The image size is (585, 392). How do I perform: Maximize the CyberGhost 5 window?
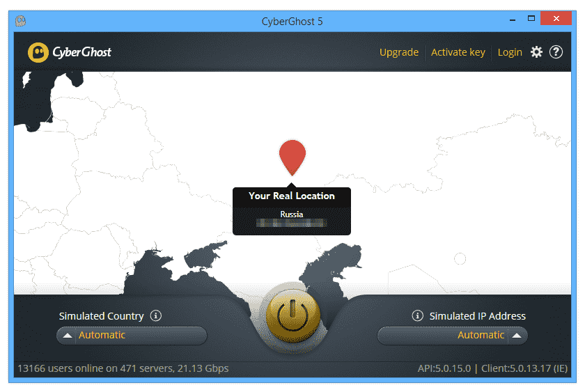click(532, 19)
